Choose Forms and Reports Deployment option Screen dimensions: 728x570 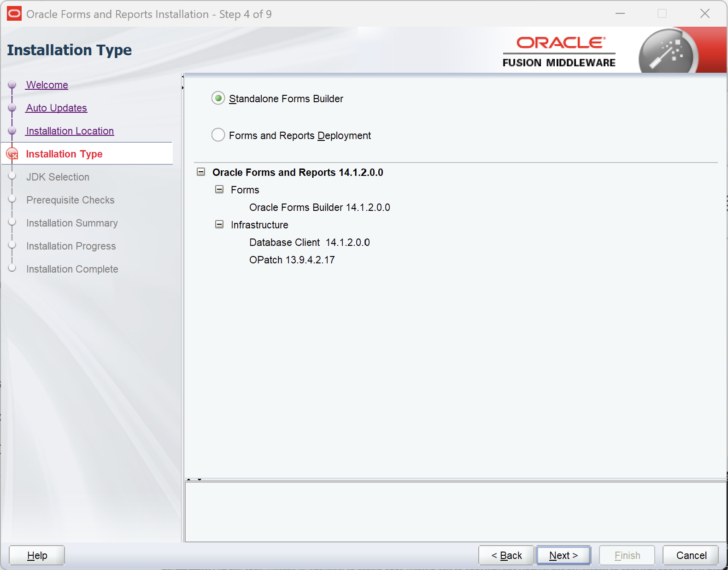tap(218, 135)
